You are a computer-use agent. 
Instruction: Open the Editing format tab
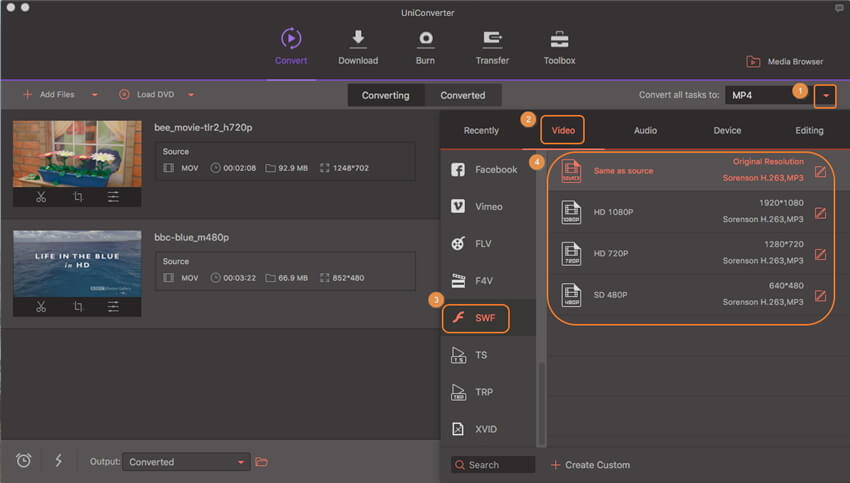(809, 131)
